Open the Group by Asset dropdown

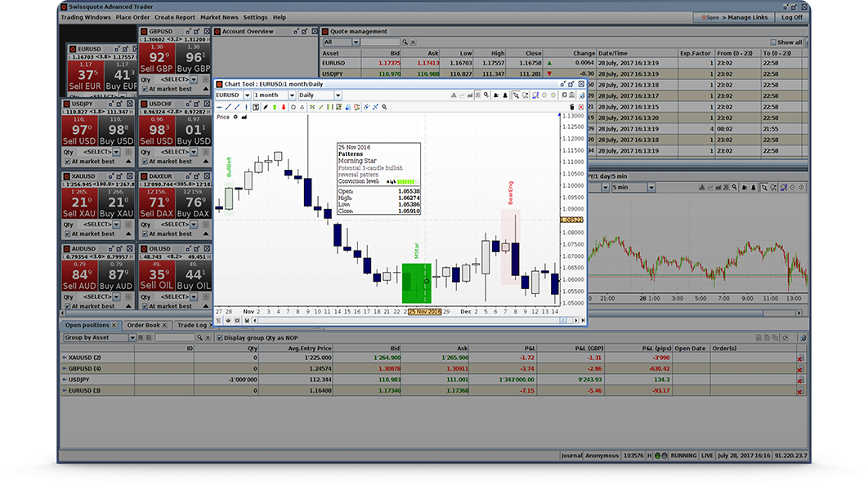[x=132, y=337]
